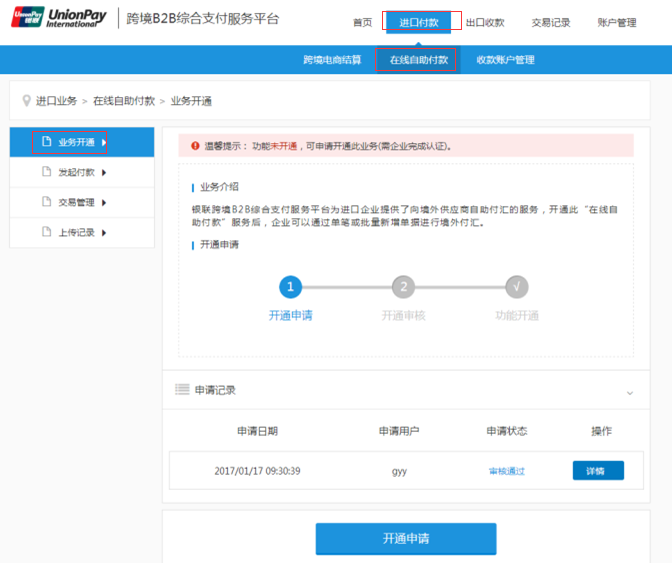
Task: Click the 详情 button in record row
Action: point(598,470)
